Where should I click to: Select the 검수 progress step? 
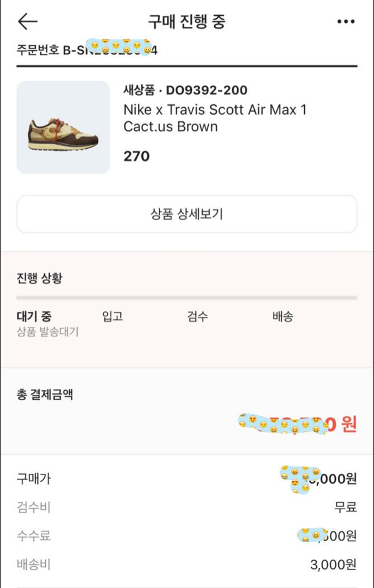point(198,317)
